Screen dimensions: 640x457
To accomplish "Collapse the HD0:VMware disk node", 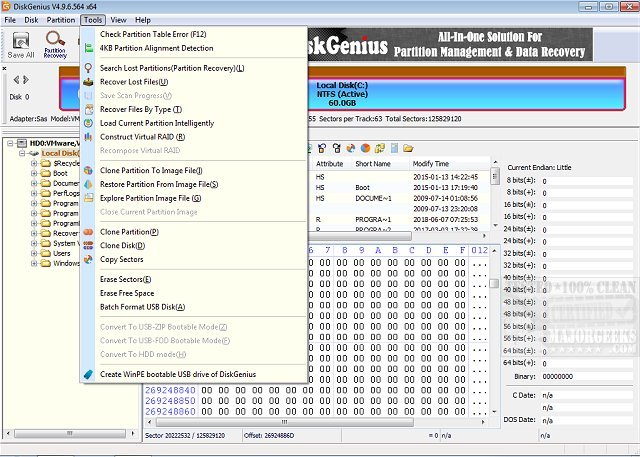I will click(11, 143).
